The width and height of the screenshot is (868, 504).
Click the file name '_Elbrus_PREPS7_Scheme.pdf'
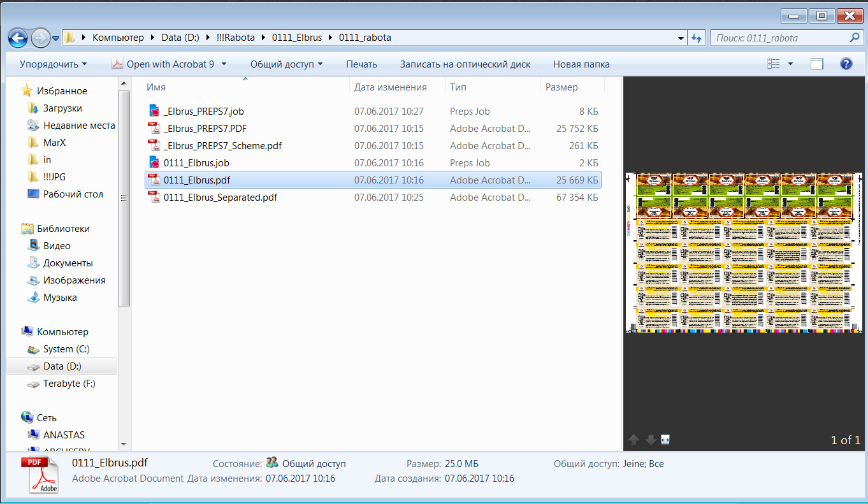222,146
